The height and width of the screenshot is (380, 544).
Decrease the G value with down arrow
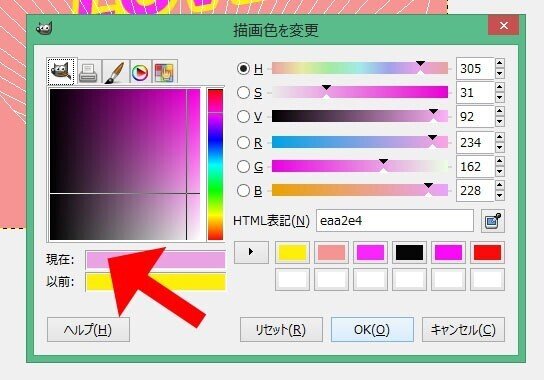point(500,171)
